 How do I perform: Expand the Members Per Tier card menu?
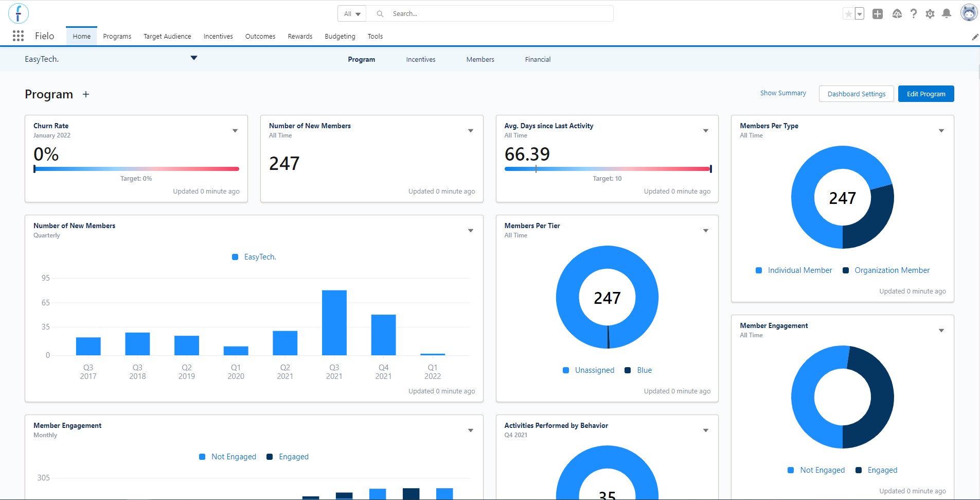pyautogui.click(x=706, y=231)
